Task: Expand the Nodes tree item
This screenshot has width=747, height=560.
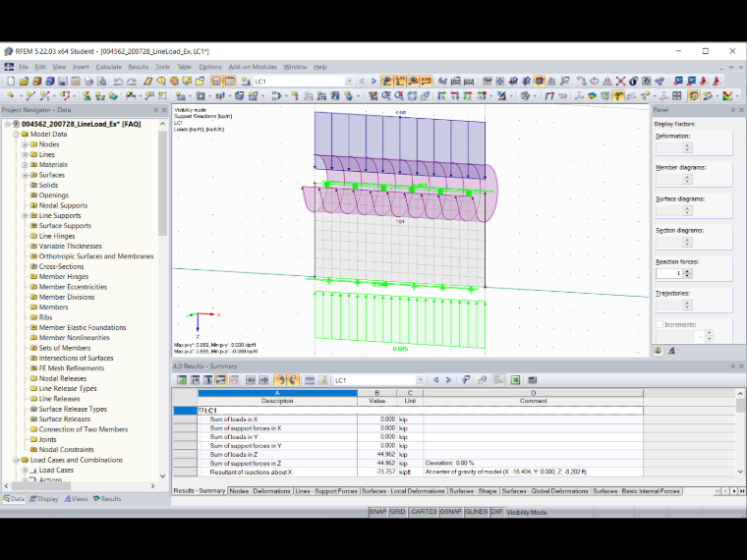Action: pyautogui.click(x=25, y=144)
